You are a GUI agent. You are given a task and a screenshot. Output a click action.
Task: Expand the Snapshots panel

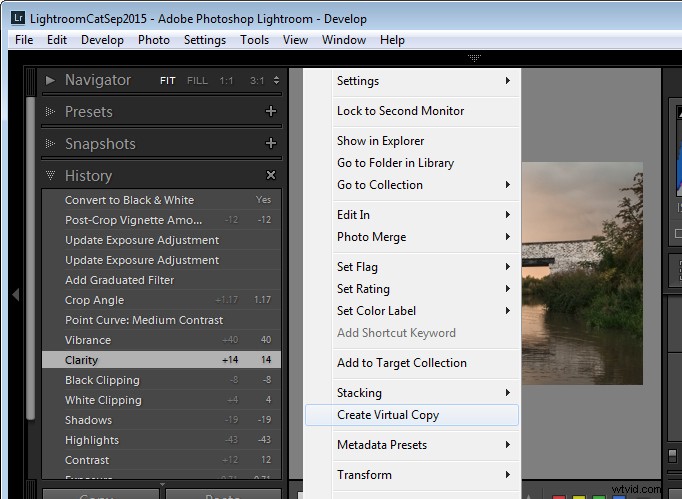coord(50,143)
